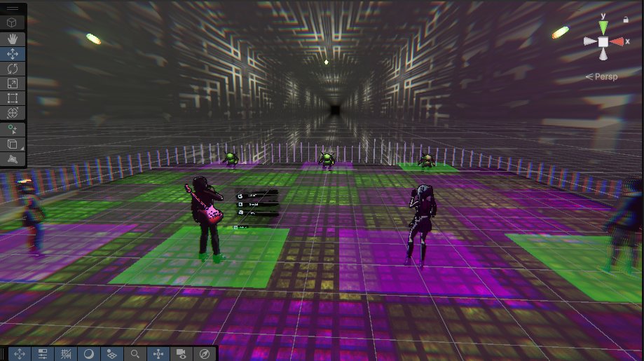This screenshot has width=644, height=361.
Task: Select the mesh vertices tool at toolbar bottom
Action: [13, 159]
